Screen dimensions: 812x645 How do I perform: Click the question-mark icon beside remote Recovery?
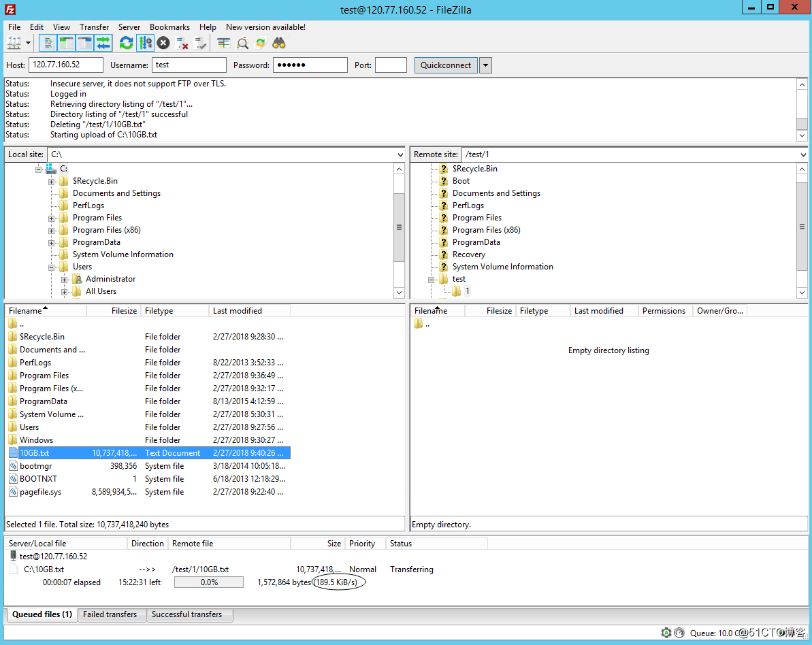click(444, 254)
